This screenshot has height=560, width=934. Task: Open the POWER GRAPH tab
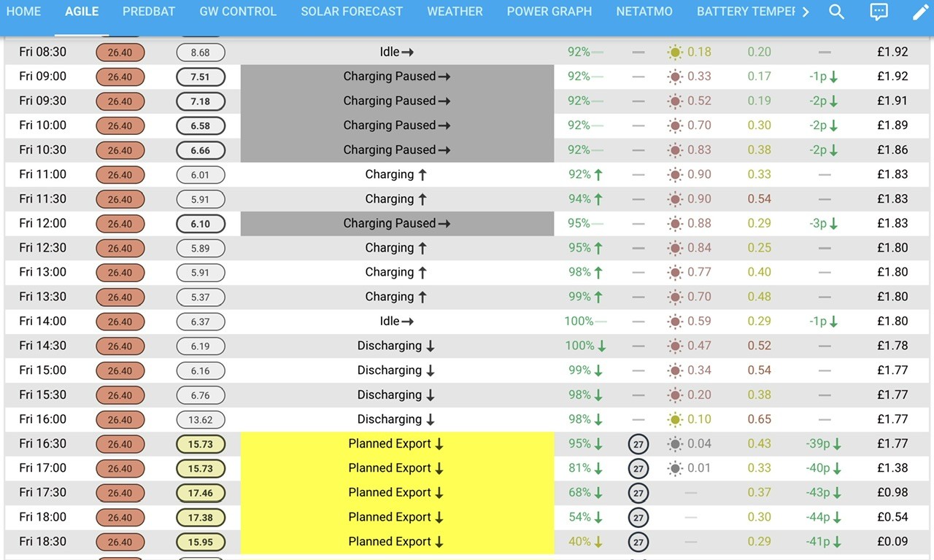point(549,12)
